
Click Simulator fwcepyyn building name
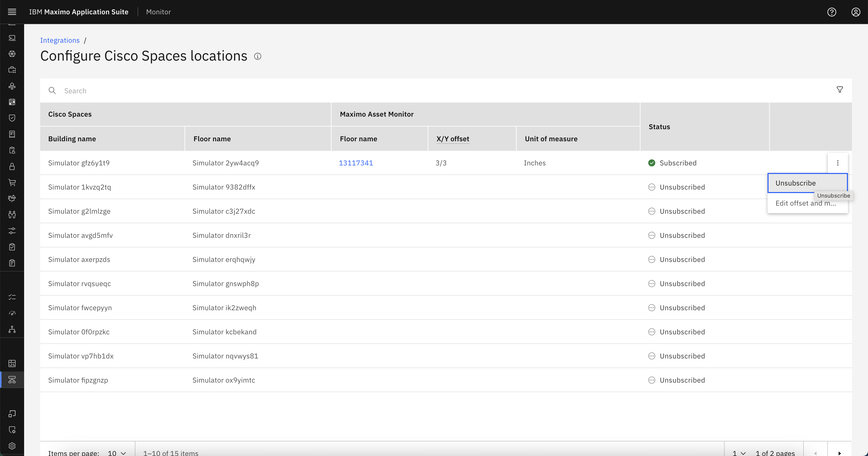(x=80, y=308)
